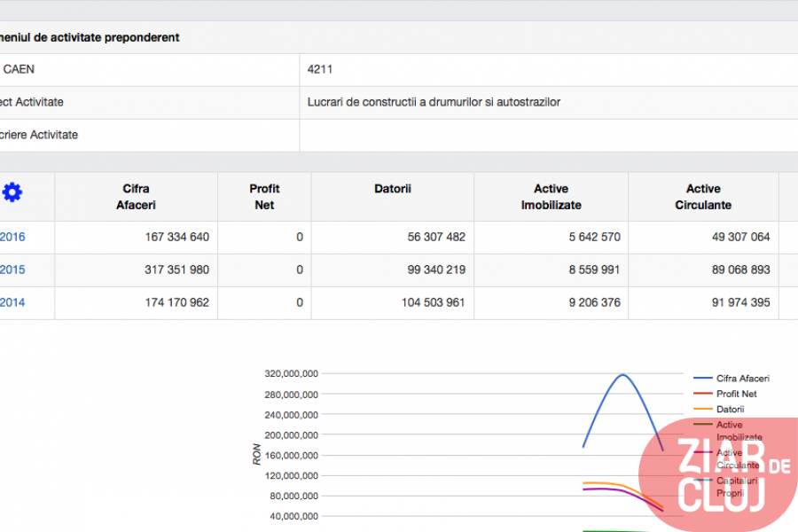Screen dimensions: 798x532
Task: Select the Profit Net column header
Action: click(x=264, y=197)
